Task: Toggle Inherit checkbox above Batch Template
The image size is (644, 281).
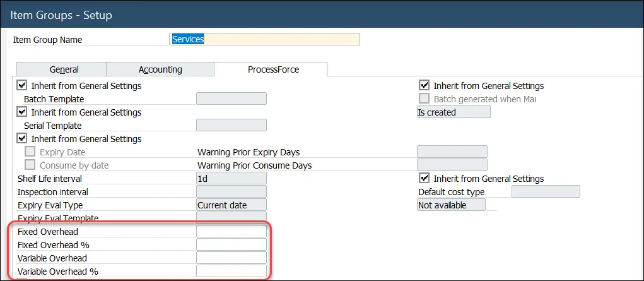Action: click(23, 85)
